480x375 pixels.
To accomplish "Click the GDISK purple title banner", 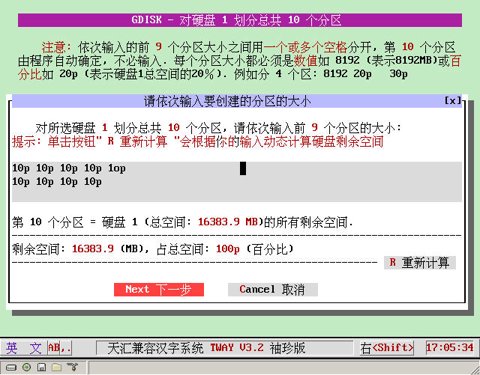I will tap(240, 20).
